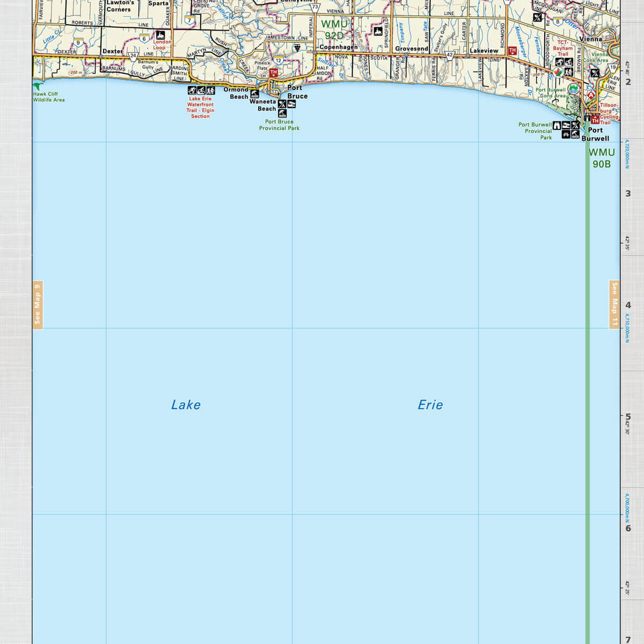The image size is (644, 644).
Task: Click the beach icon above Port Bruce Provincial Park
Action: coord(282,113)
